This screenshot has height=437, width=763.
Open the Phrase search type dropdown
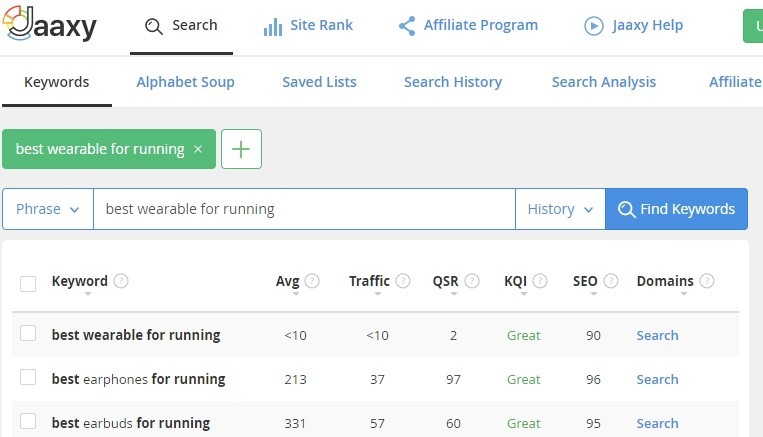(x=48, y=209)
